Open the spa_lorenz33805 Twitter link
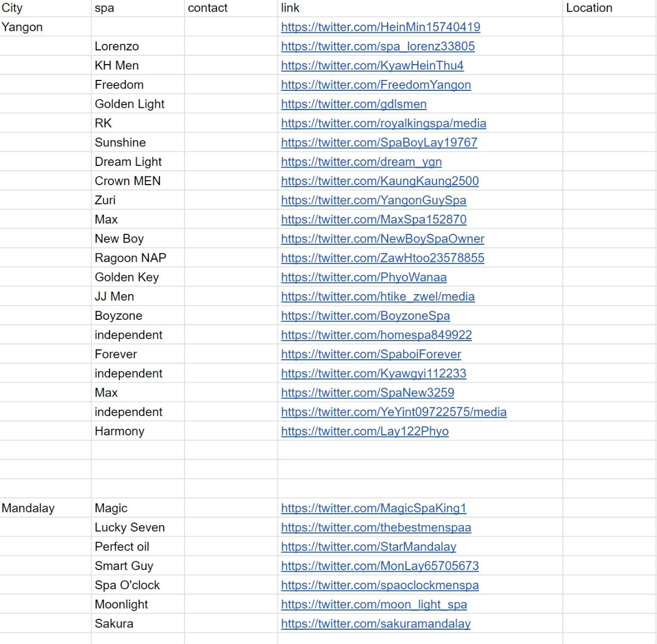The width and height of the screenshot is (657, 644). click(378, 46)
